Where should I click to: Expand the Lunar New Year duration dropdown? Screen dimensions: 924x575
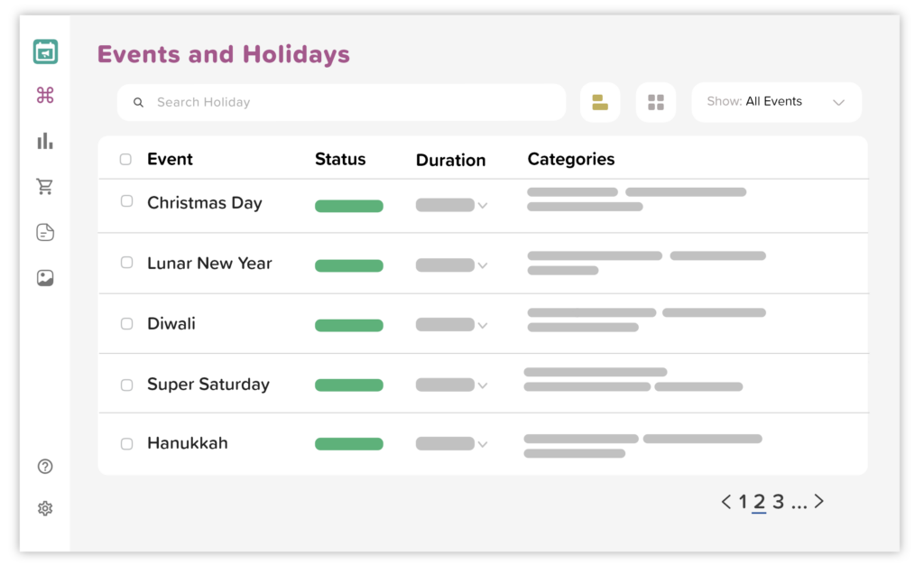tap(451, 265)
